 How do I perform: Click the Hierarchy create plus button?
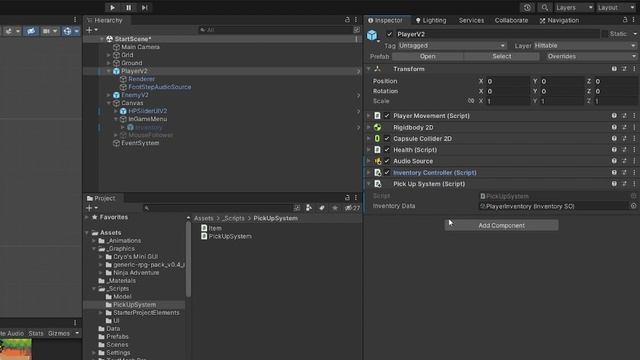(x=89, y=30)
